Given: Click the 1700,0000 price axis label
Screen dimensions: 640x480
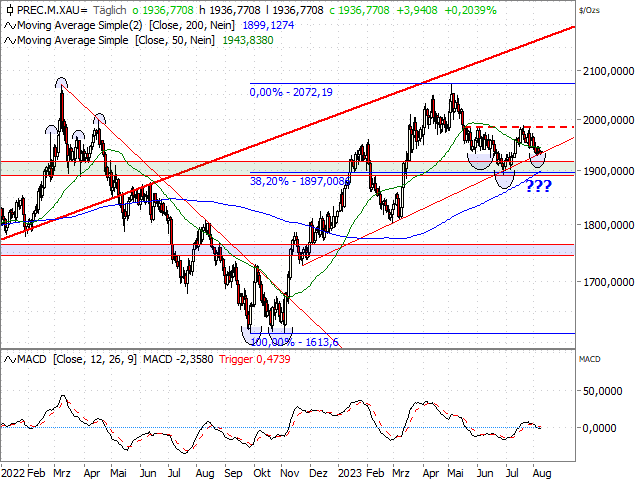Looking at the screenshot, I should tap(608, 282).
